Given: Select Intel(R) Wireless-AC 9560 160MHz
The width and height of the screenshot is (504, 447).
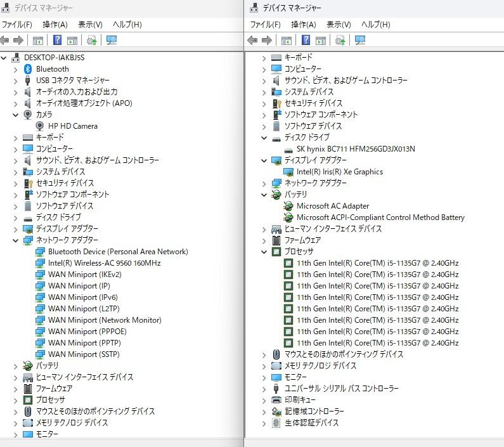Looking at the screenshot, I should [x=105, y=263].
